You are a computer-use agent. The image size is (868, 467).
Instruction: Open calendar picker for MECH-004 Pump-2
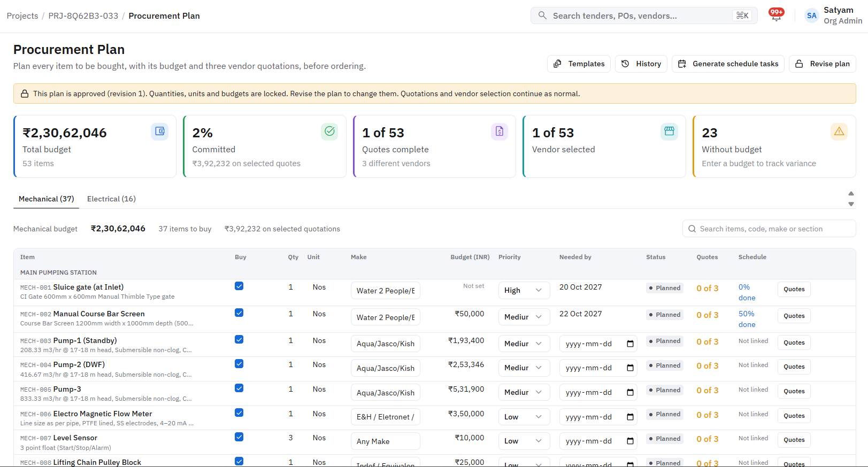631,368
